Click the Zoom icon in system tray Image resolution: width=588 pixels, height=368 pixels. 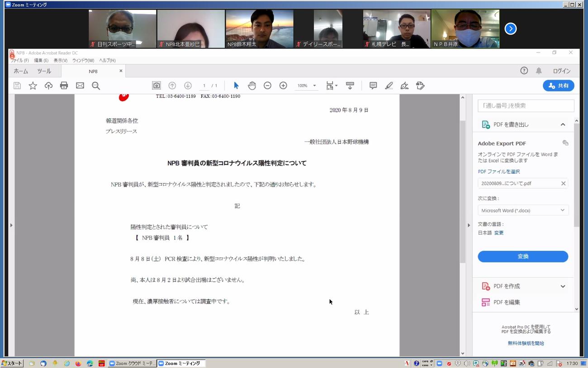pos(439,363)
